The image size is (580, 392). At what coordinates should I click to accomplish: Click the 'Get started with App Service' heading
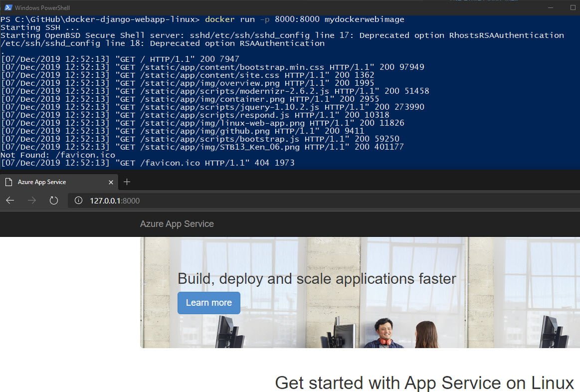click(424, 383)
